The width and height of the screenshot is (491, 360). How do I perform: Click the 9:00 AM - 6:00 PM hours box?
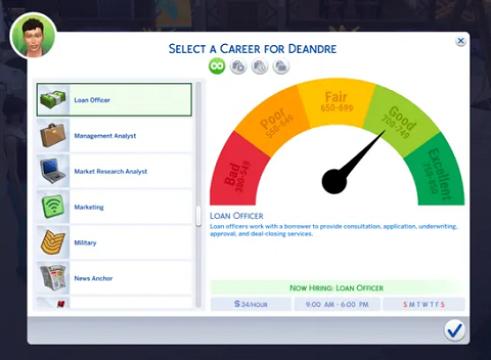pyautogui.click(x=337, y=304)
